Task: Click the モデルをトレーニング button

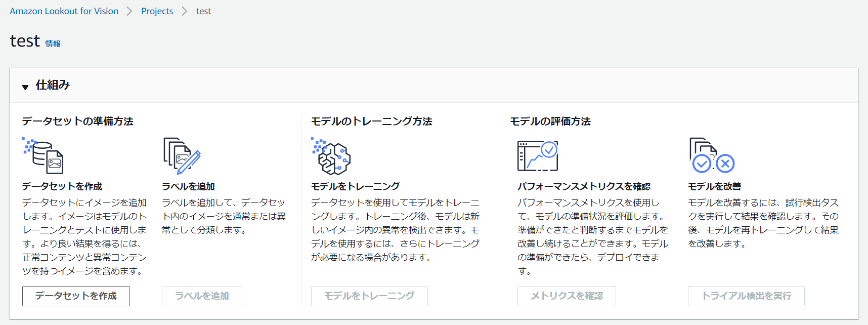Action: pos(369,296)
